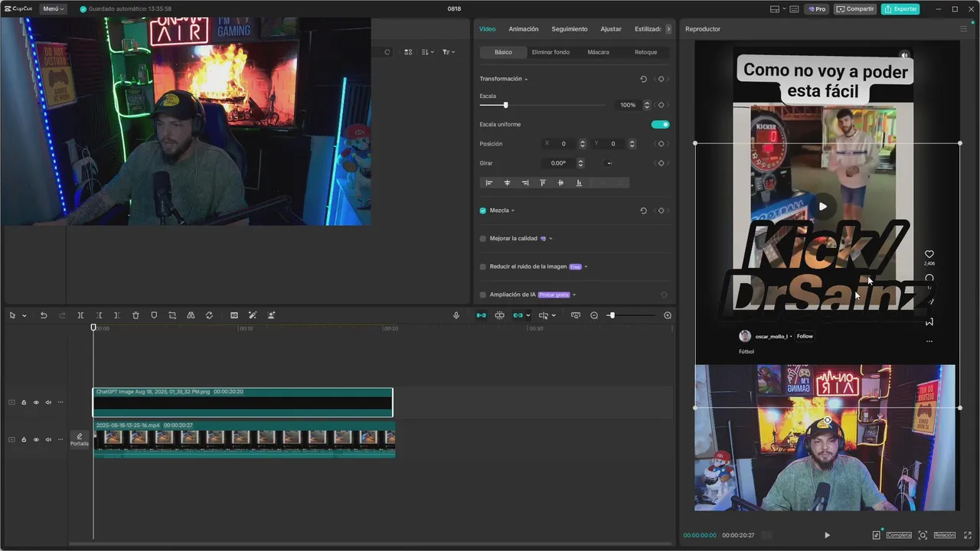Screen dimensions: 980x551
Task: Click the player zoom magnifier icon
Action: pyautogui.click(x=923, y=535)
